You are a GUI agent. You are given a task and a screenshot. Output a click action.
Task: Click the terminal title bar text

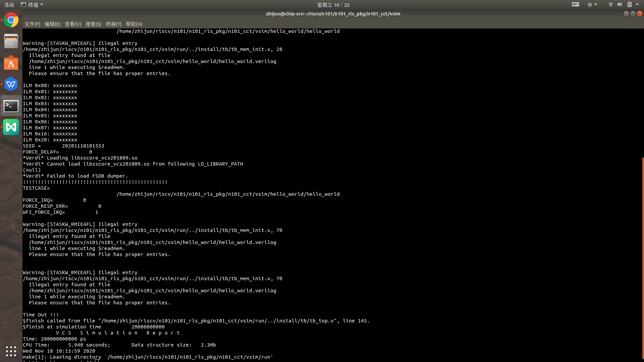pos(333,14)
